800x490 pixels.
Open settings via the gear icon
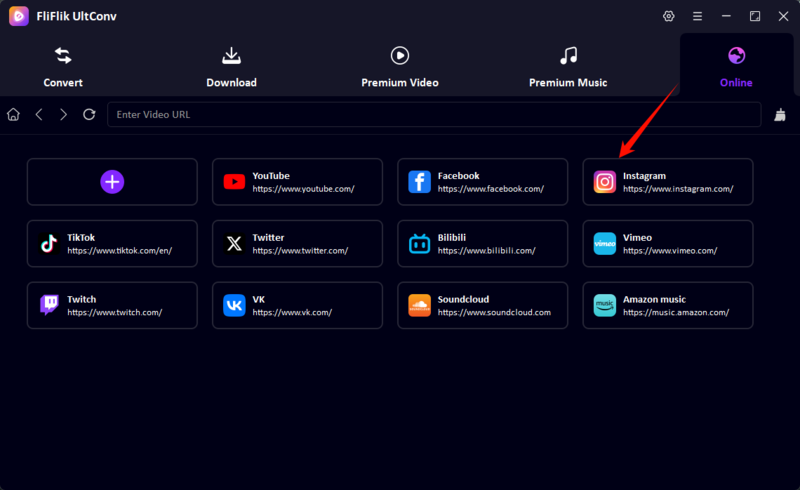(x=668, y=16)
